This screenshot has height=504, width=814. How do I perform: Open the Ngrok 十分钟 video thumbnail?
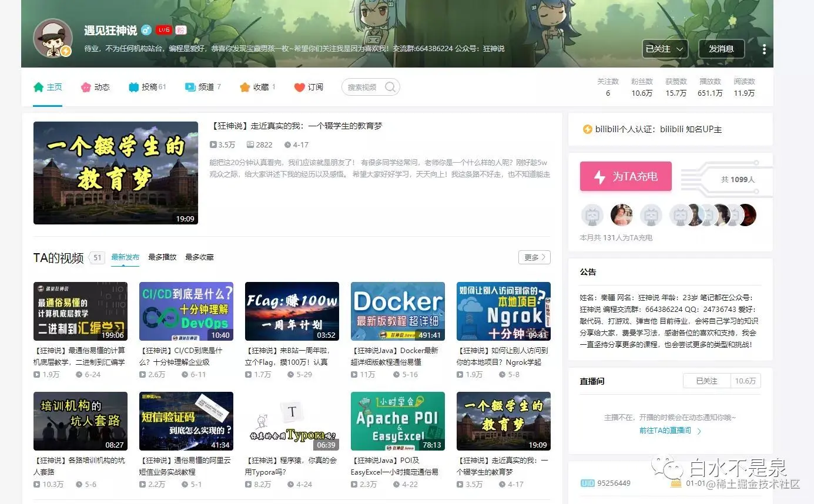[x=504, y=311]
